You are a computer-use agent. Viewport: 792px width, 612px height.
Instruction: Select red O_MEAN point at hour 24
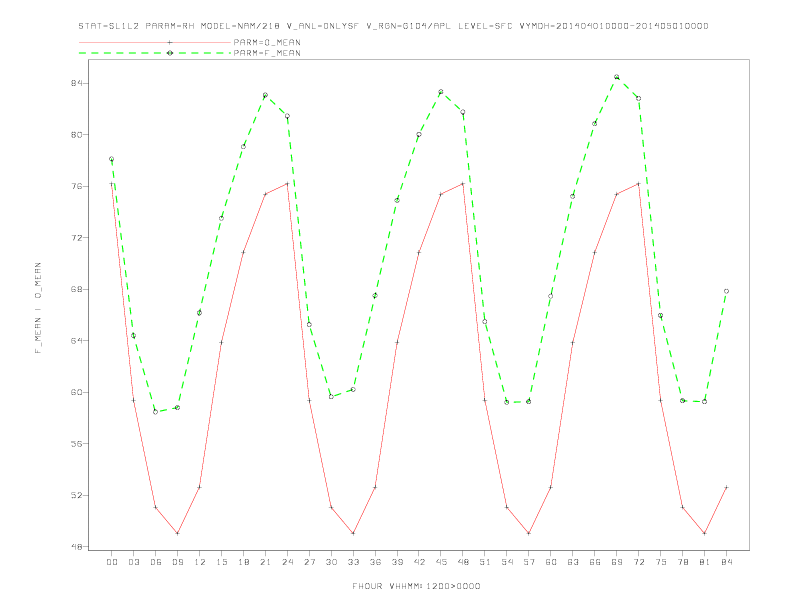(x=287, y=184)
